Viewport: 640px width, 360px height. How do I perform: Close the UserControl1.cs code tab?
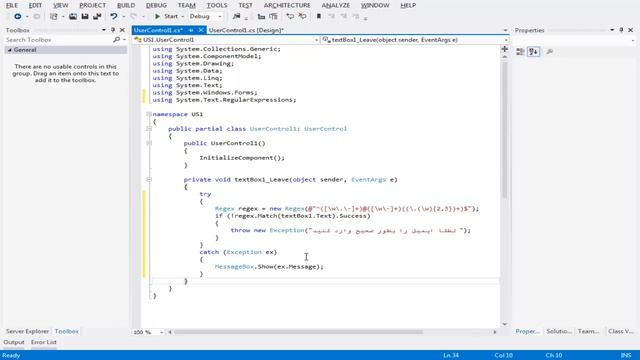(201, 30)
